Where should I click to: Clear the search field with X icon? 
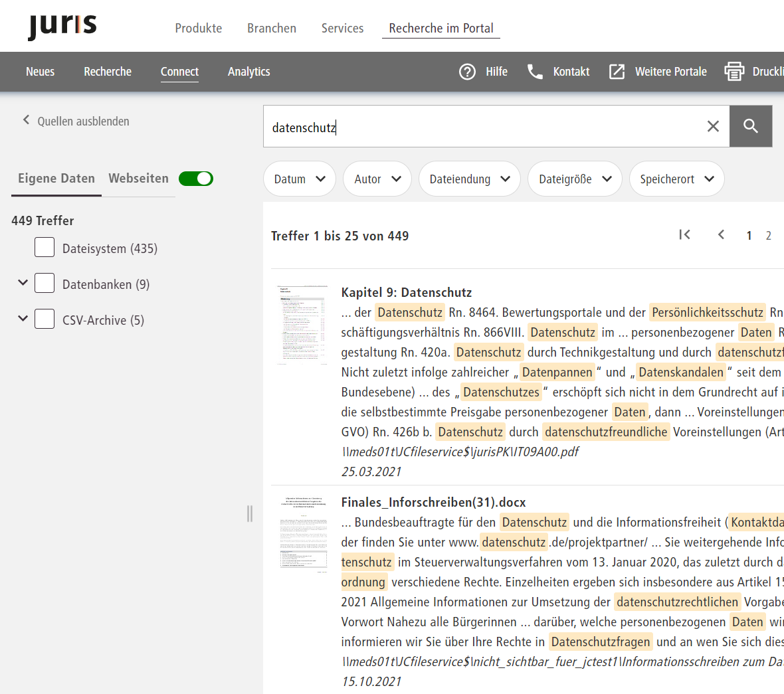[713, 126]
